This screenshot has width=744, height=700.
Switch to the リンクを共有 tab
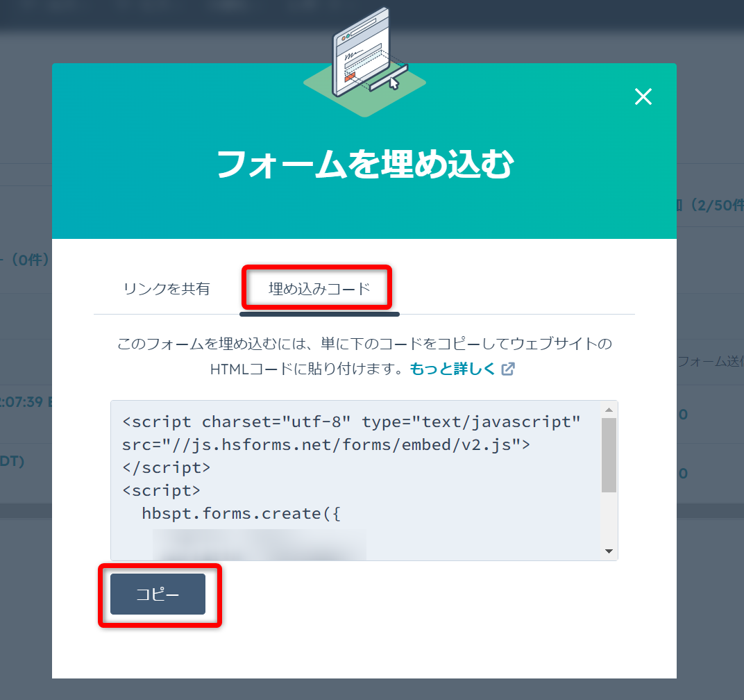pos(167,289)
